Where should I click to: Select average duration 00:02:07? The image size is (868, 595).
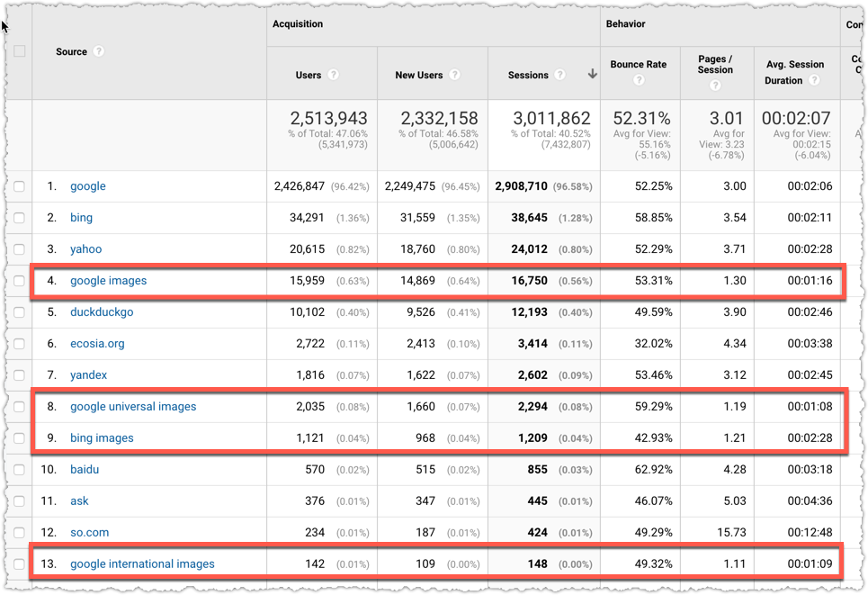coord(796,118)
